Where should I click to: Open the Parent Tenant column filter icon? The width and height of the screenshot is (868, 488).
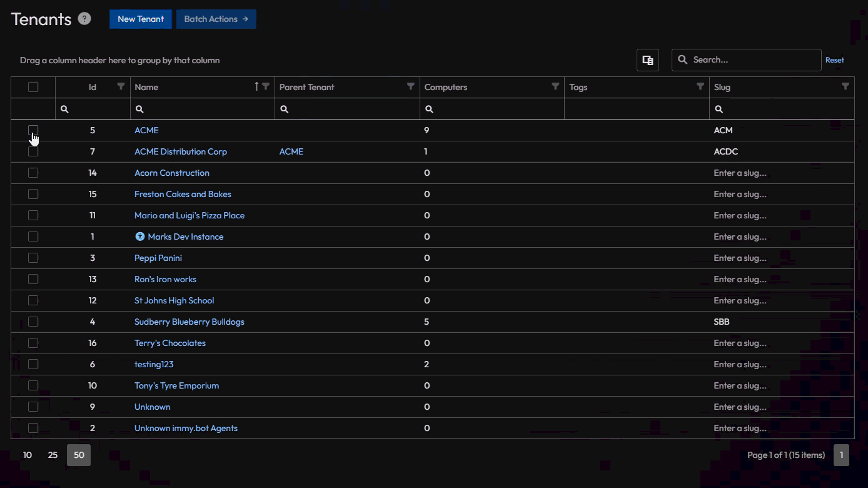411,86
